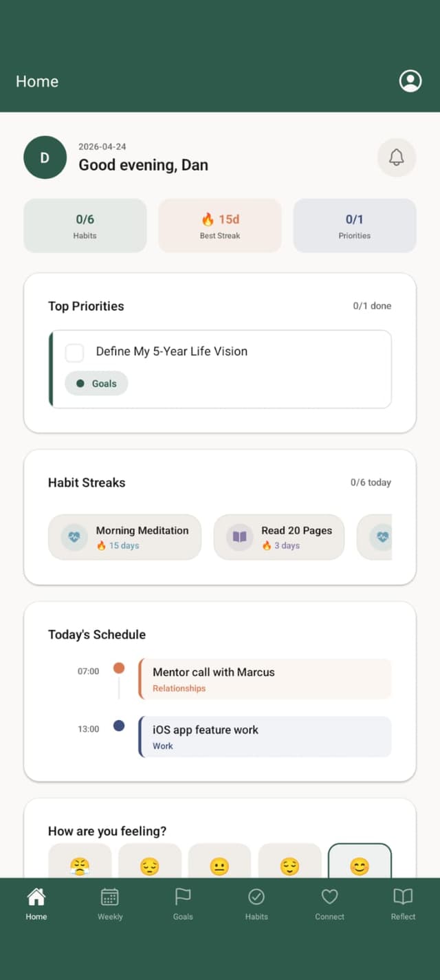Screen dimensions: 440x980
Task: Open the profile icon in top bar
Action: pos(410,80)
